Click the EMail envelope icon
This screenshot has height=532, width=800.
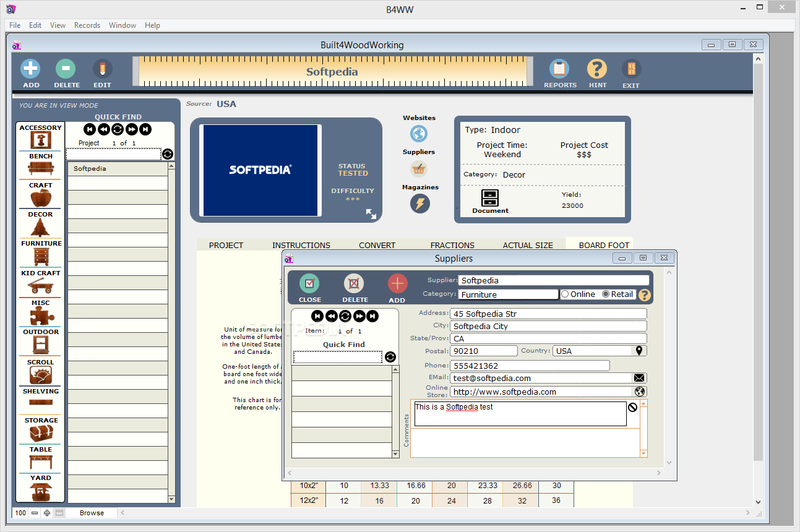pos(639,378)
